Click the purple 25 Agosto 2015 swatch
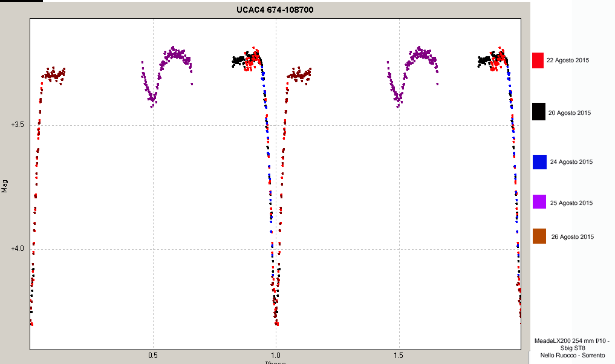Screen dimensions: 615x364 coord(539,201)
